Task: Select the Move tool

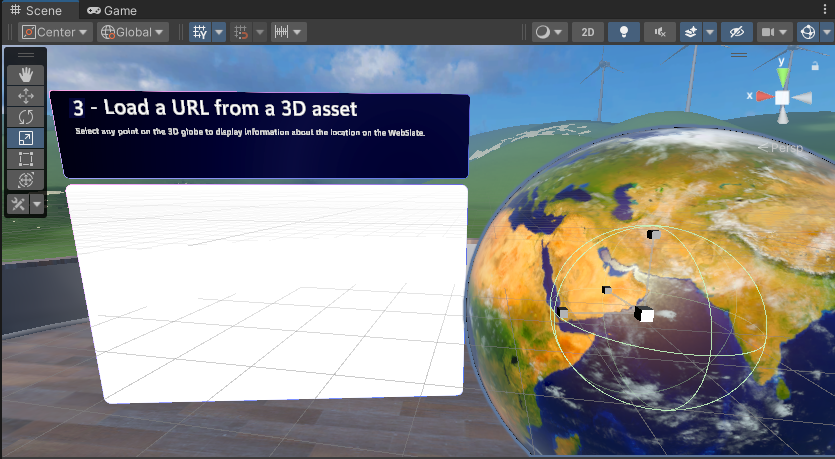Action: [x=26, y=96]
